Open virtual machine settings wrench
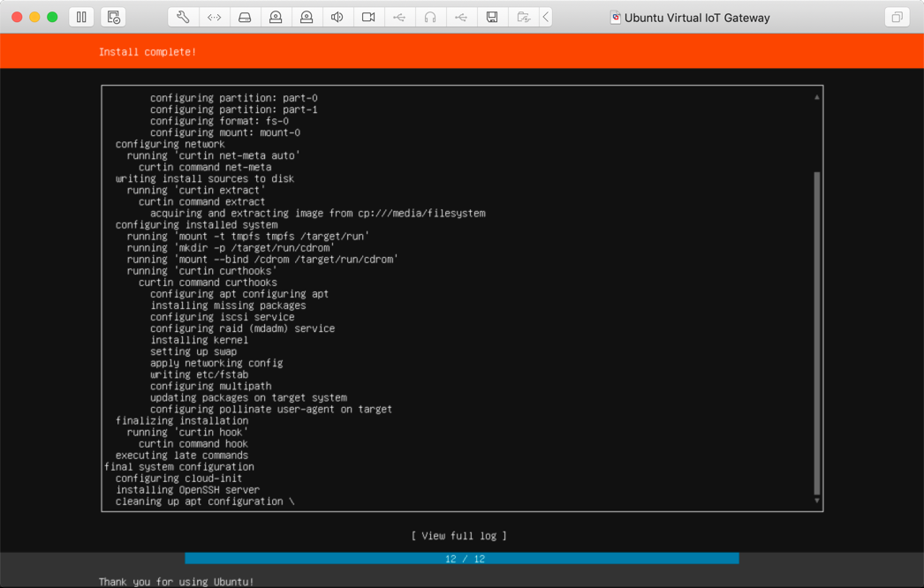Screen dimensions: 924x588 (x=183, y=17)
